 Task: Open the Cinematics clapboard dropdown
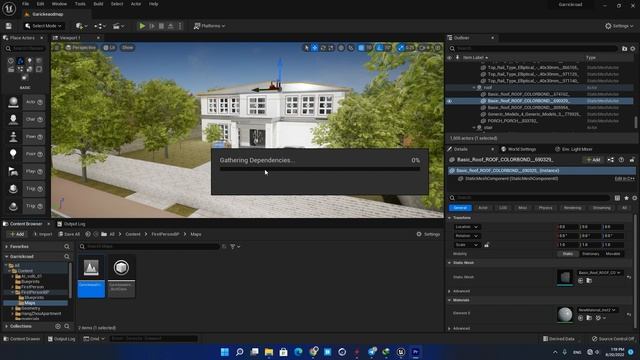click(118, 26)
